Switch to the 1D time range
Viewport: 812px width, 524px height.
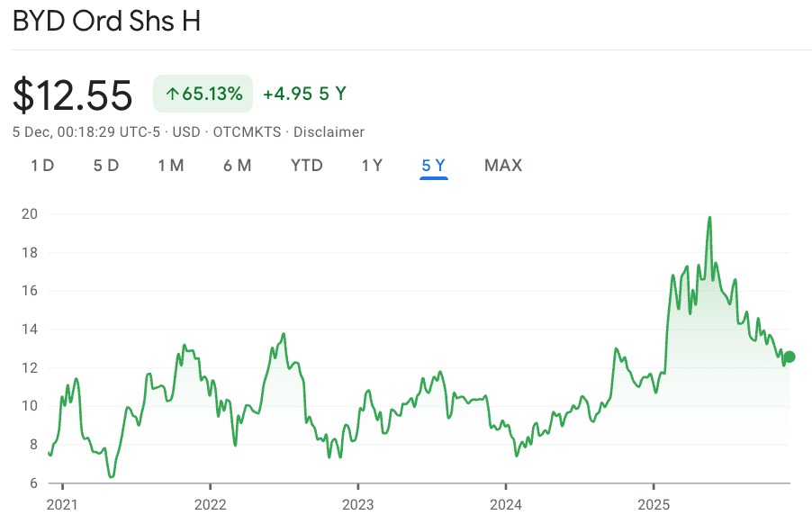tap(41, 166)
